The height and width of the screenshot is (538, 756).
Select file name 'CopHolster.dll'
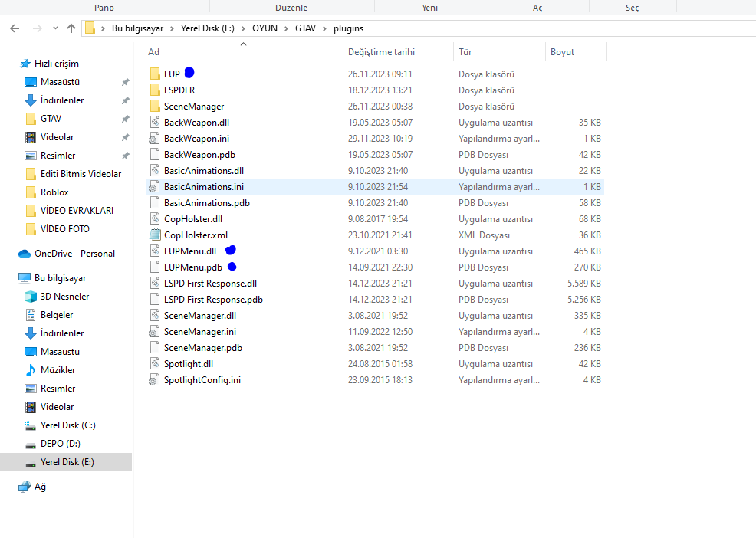193,219
